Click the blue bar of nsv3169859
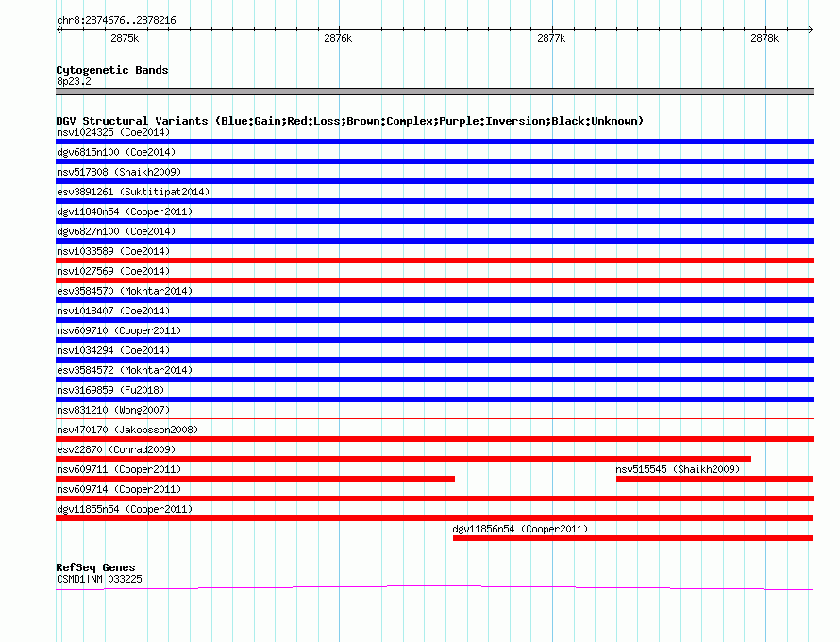 click(434, 399)
